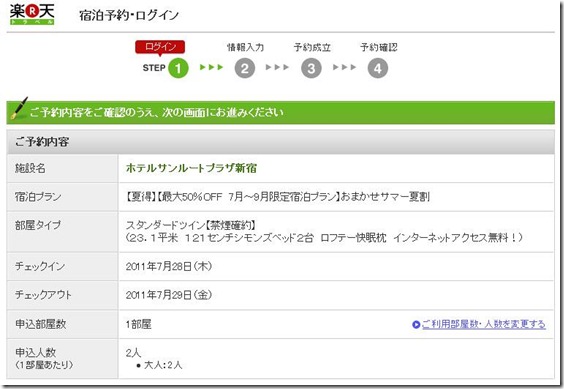This screenshot has width=564, height=389.
Task: Click the 1部屋 room count value
Action: 138,324
